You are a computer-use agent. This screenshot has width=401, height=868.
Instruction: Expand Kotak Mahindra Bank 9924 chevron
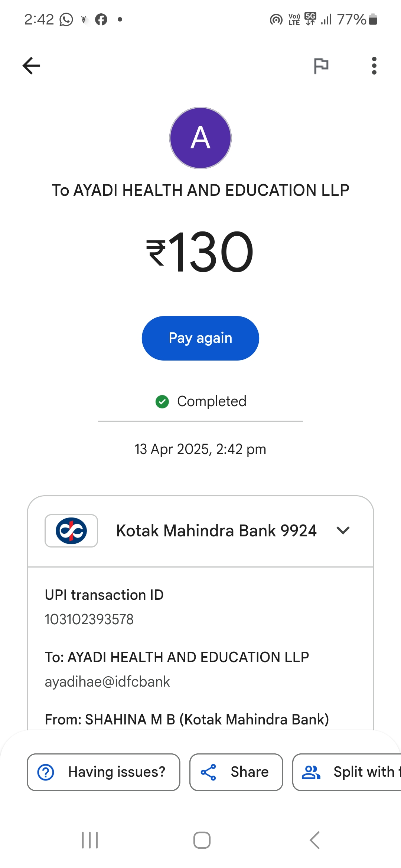tap(343, 530)
